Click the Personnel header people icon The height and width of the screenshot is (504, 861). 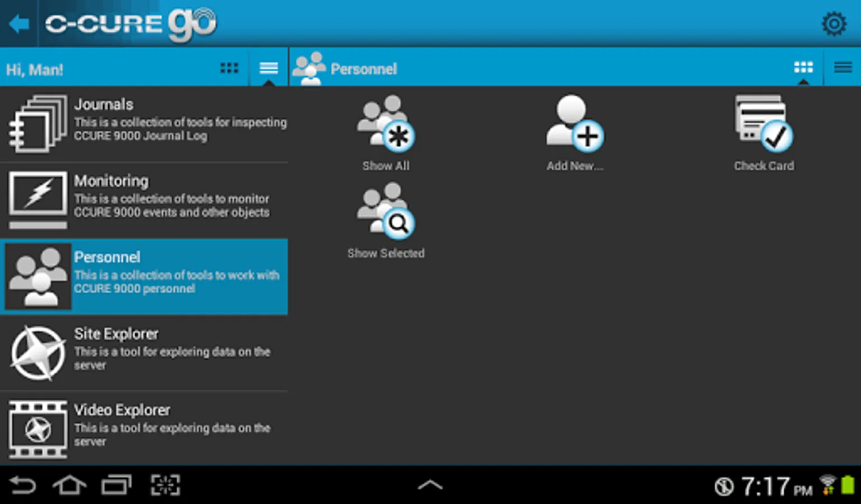click(x=309, y=68)
